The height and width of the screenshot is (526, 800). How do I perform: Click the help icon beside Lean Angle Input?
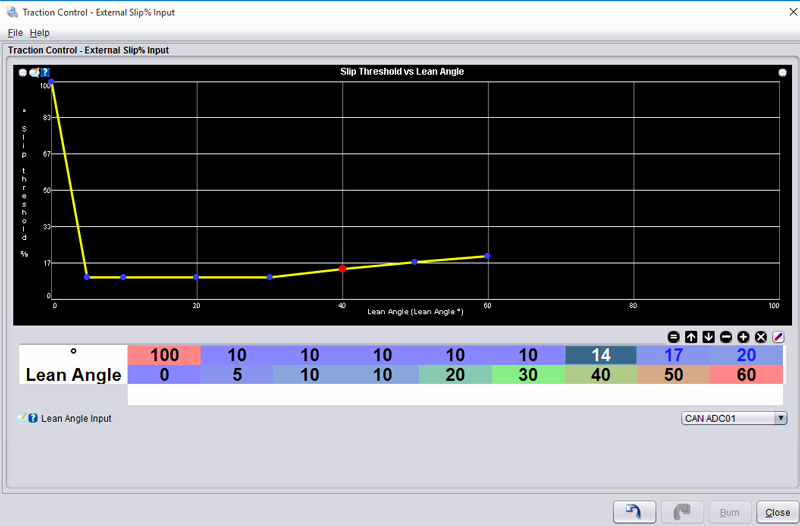33,418
